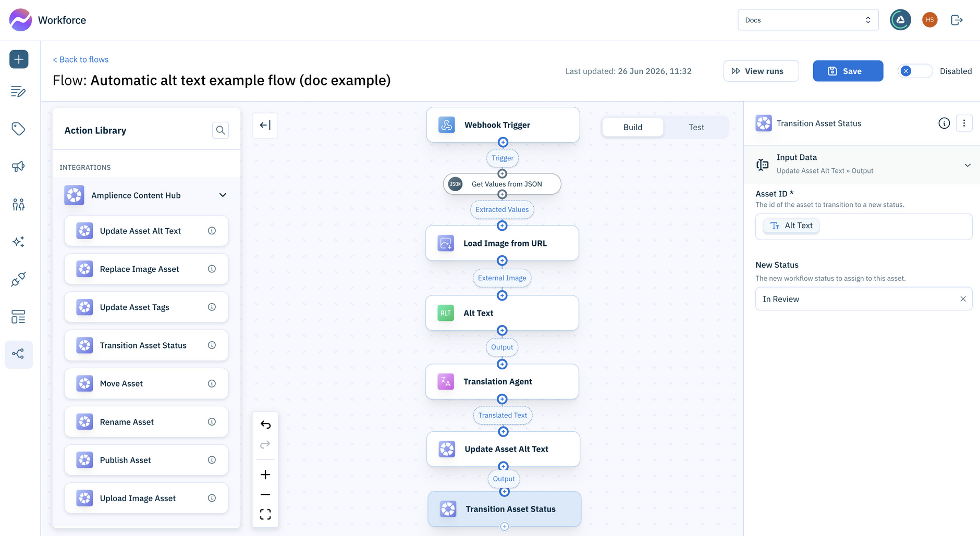
Task: Switch to the Test tab
Action: click(x=696, y=127)
